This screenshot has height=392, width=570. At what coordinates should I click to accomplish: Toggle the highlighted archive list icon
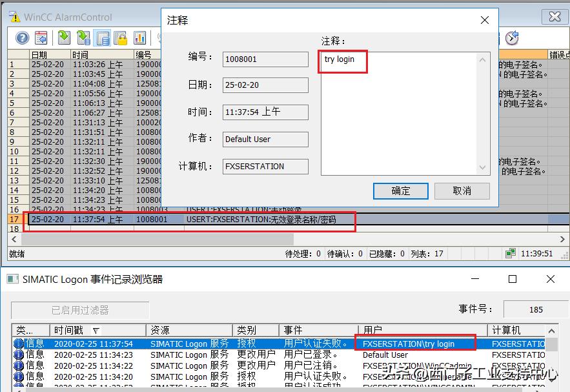coord(103,38)
